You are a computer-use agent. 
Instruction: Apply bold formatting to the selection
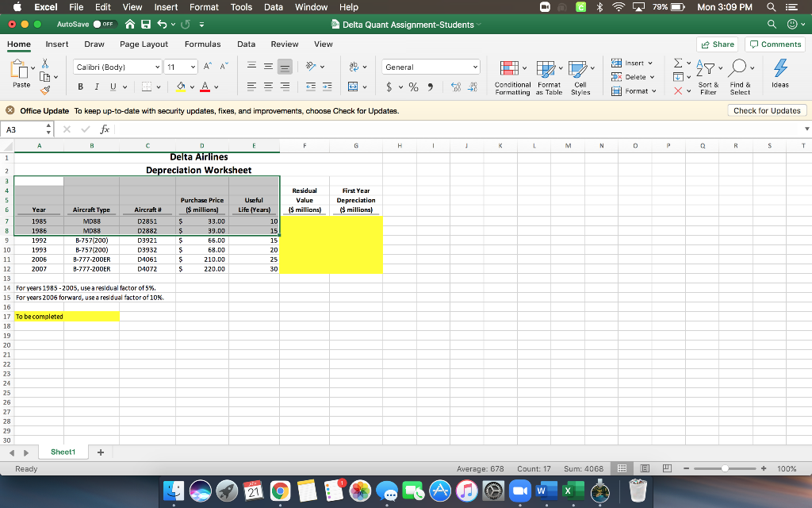[x=82, y=86]
